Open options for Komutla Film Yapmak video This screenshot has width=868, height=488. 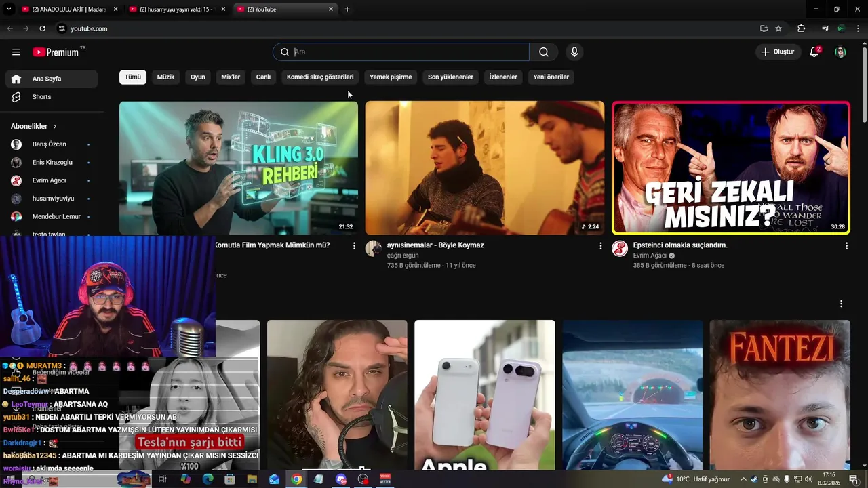click(x=354, y=246)
